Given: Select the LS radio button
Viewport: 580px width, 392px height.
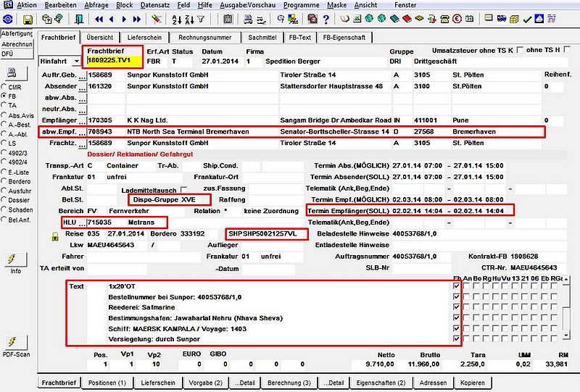Looking at the screenshot, I should coord(4,143).
